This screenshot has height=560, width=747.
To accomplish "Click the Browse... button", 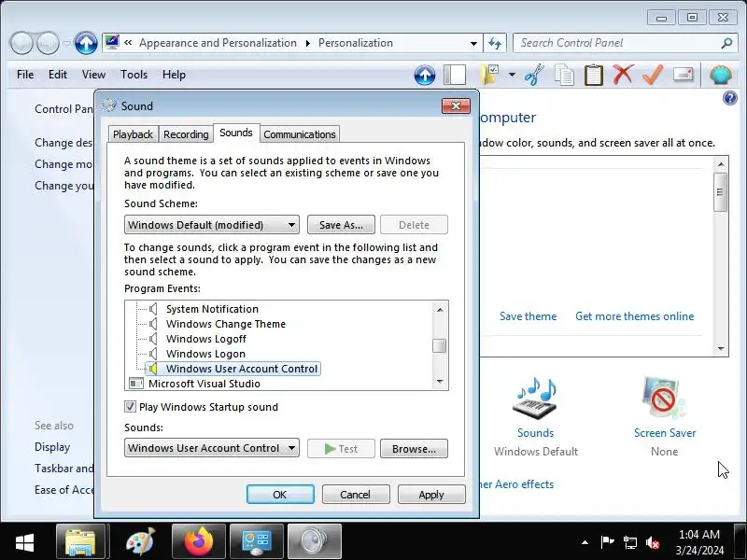I will [414, 449].
